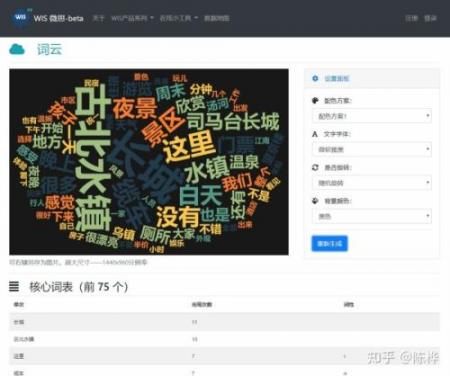
Task: Open the 配色方案 color scheme dropdown
Action: 372,116
